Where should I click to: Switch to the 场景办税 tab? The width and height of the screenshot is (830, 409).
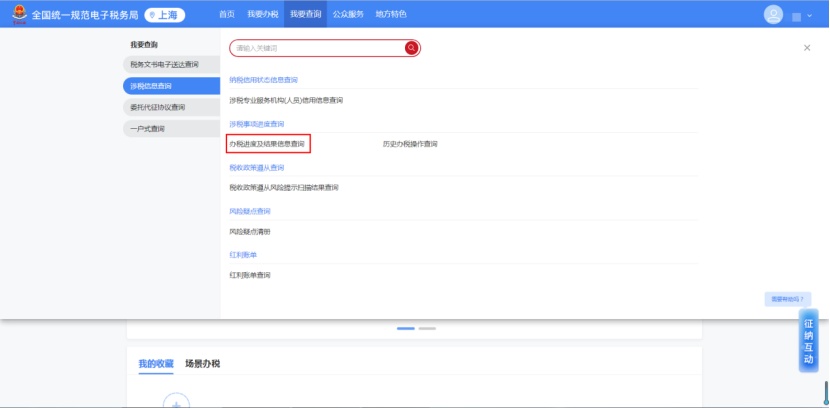202,363
